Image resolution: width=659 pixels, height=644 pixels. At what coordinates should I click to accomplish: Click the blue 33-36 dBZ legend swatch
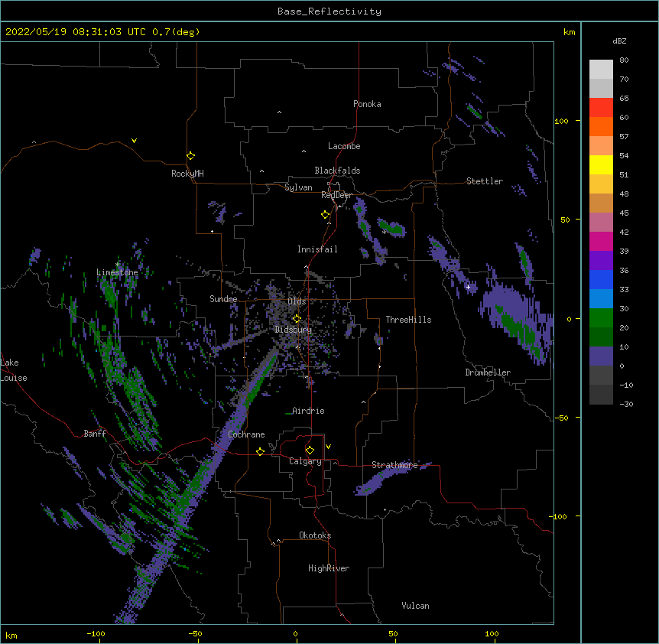(601, 280)
